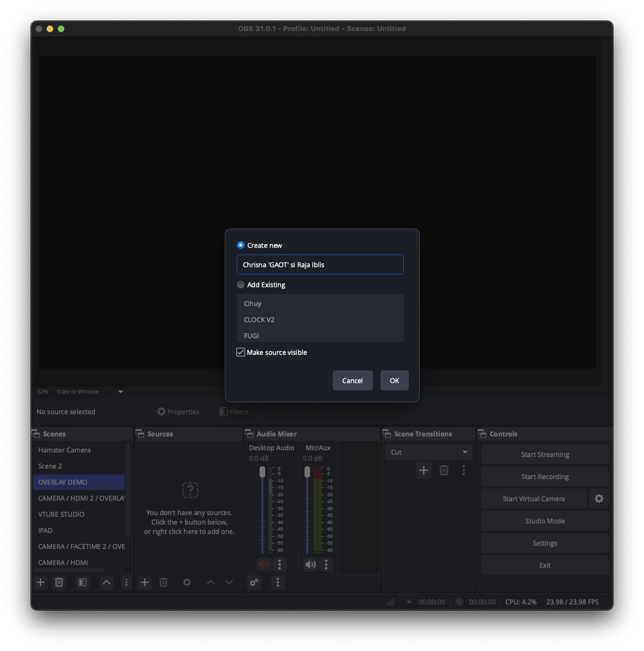Viewport: 644px width, 651px height.
Task: Choose CLOCK V2 from existing sources
Action: [260, 319]
